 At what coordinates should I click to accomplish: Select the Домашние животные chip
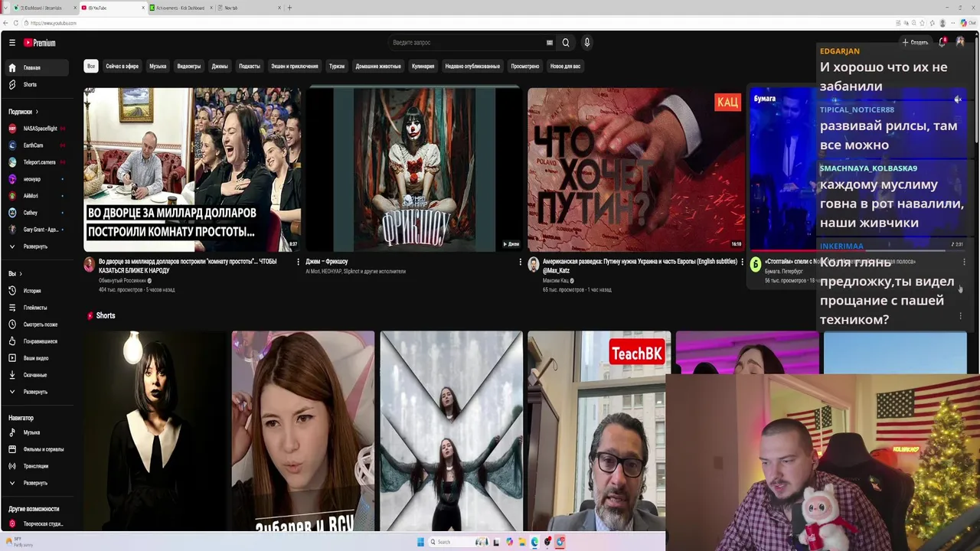click(x=378, y=67)
